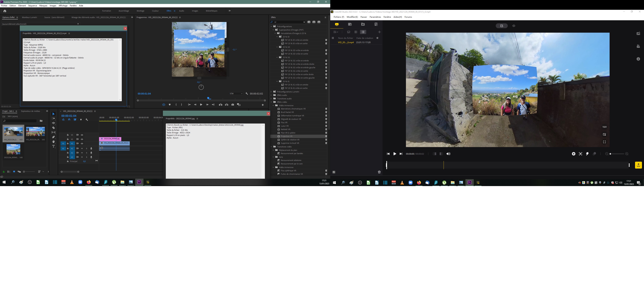Select the Type text tool
The height and width of the screenshot is (301, 644).
53,146
